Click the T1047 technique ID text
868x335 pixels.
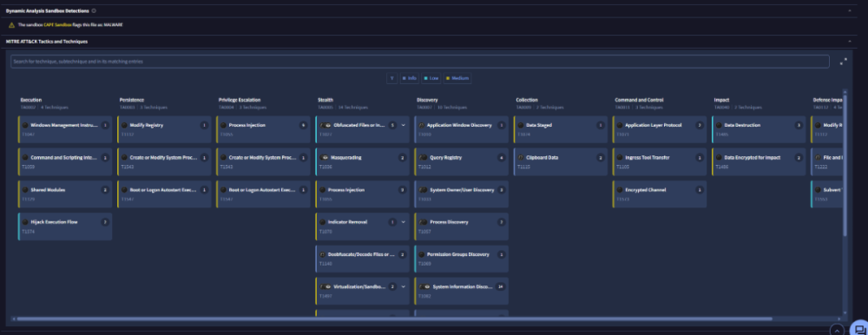point(28,135)
